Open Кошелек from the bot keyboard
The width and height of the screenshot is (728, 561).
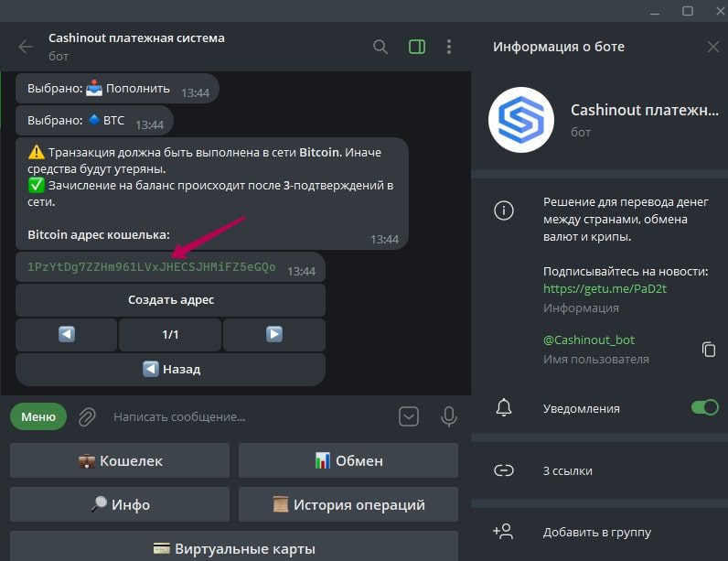[120, 460]
